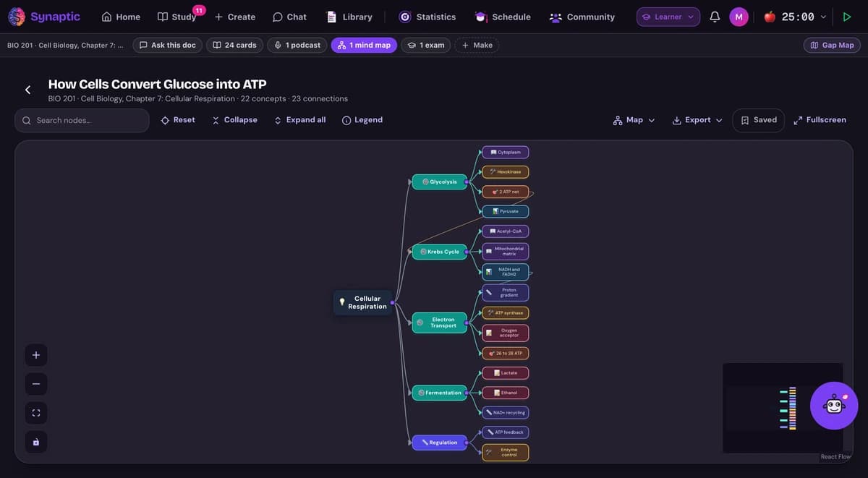
Task: Open the Library page
Action: click(x=349, y=17)
